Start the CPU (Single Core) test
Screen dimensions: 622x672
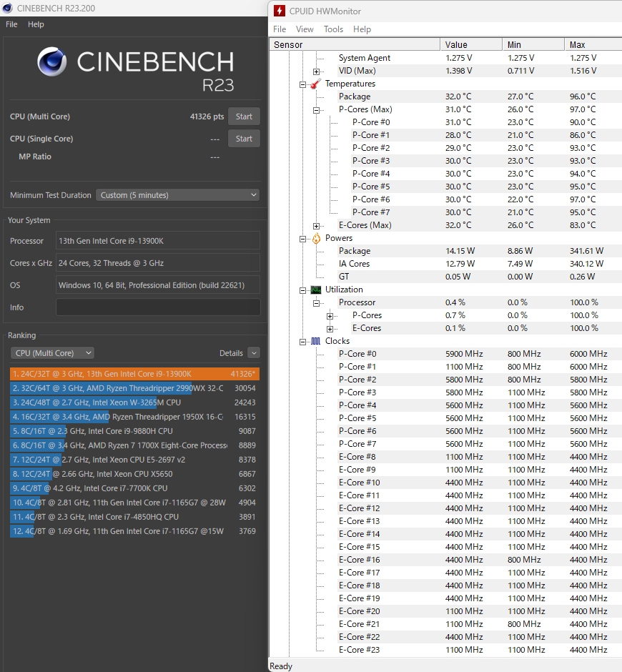click(x=244, y=139)
